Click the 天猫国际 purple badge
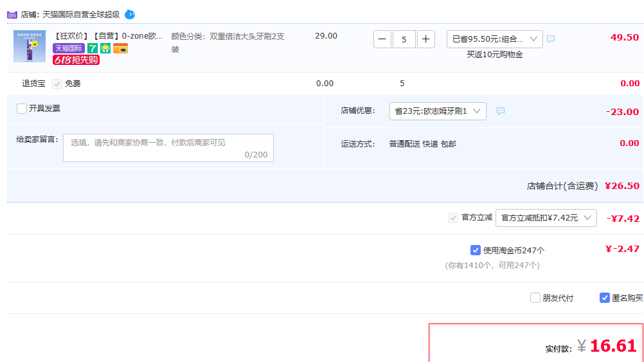The width and height of the screenshot is (644, 362). (x=69, y=48)
